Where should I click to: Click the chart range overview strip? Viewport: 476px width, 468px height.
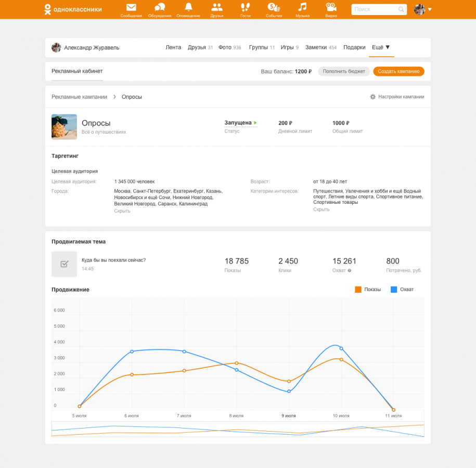238,429
